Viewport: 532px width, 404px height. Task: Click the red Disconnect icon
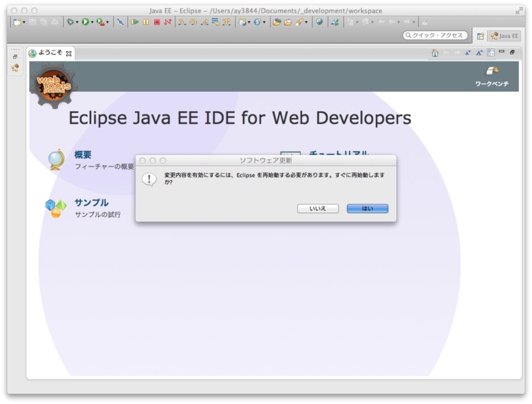(x=168, y=22)
